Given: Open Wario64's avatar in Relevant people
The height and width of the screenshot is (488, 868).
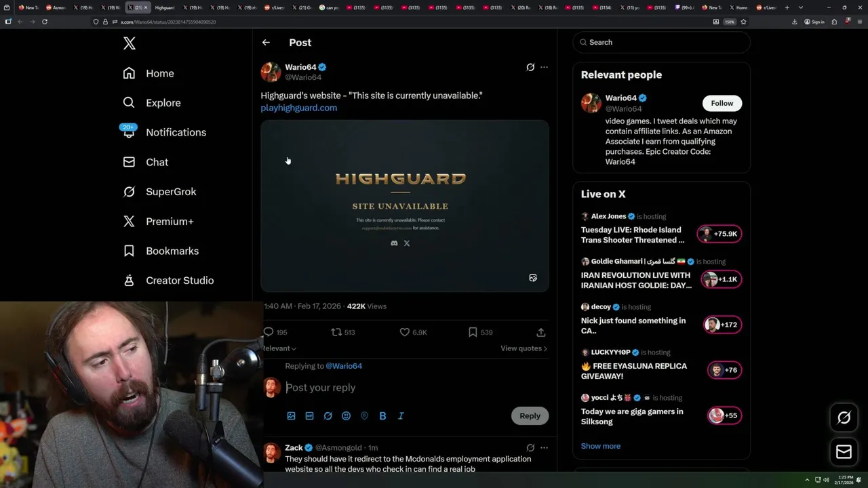Looking at the screenshot, I should (591, 103).
